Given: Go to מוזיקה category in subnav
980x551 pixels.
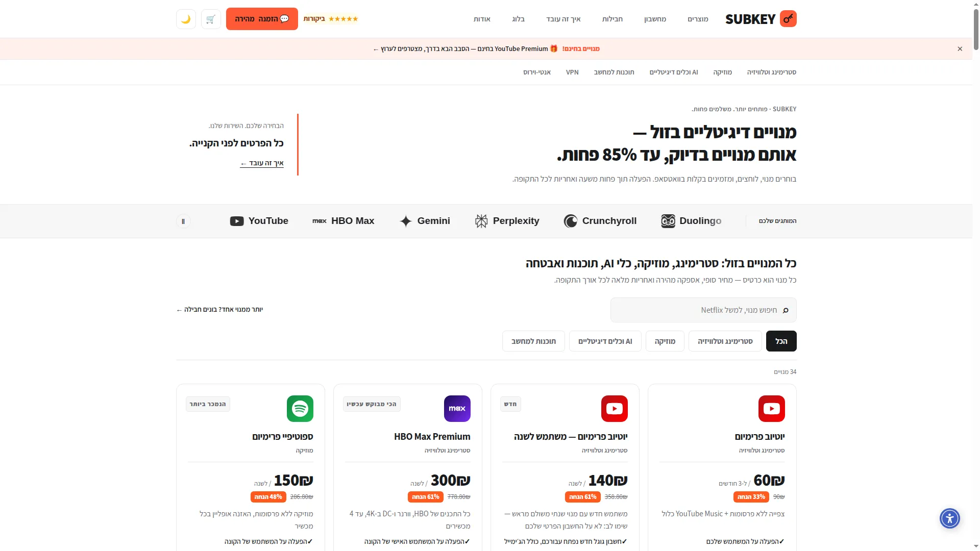Looking at the screenshot, I should [x=723, y=72].
